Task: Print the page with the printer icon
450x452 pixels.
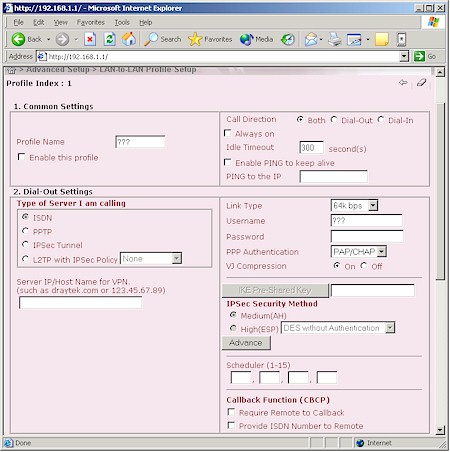Action: (335, 39)
